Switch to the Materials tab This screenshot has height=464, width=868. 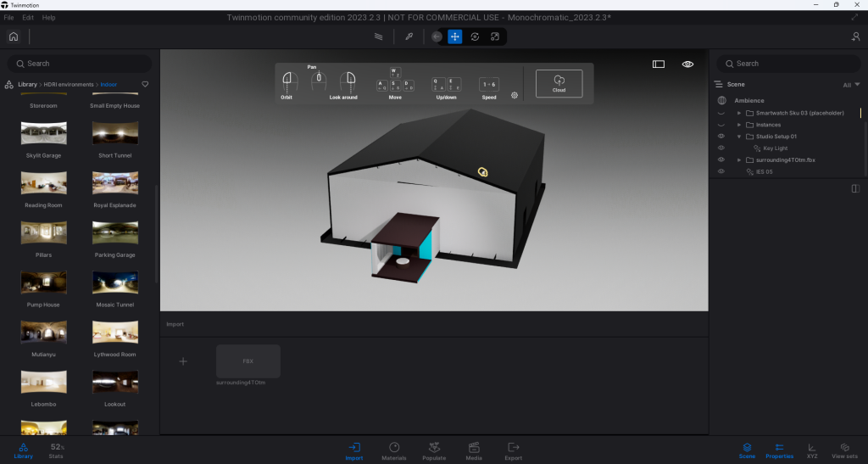394,450
